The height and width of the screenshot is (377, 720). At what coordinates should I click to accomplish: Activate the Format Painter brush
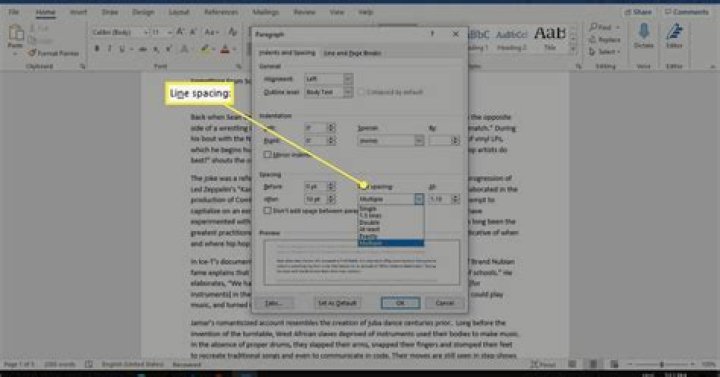click(x=53, y=53)
